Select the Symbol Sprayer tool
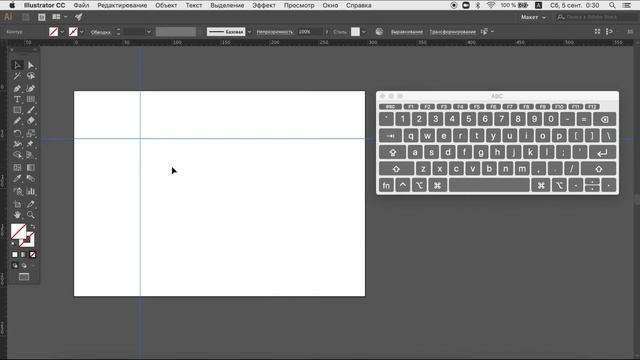 pyautogui.click(x=17, y=191)
